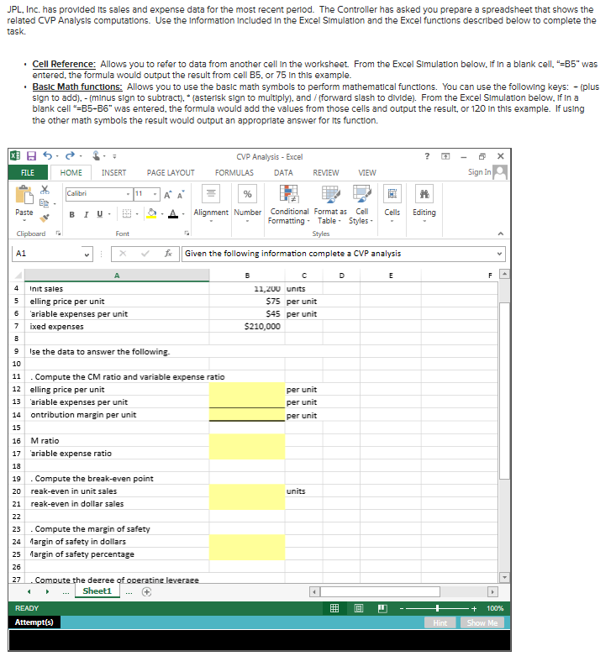The width and height of the screenshot is (616, 672).
Task: Click the Select All corner triangle
Action: pyautogui.click(x=18, y=276)
